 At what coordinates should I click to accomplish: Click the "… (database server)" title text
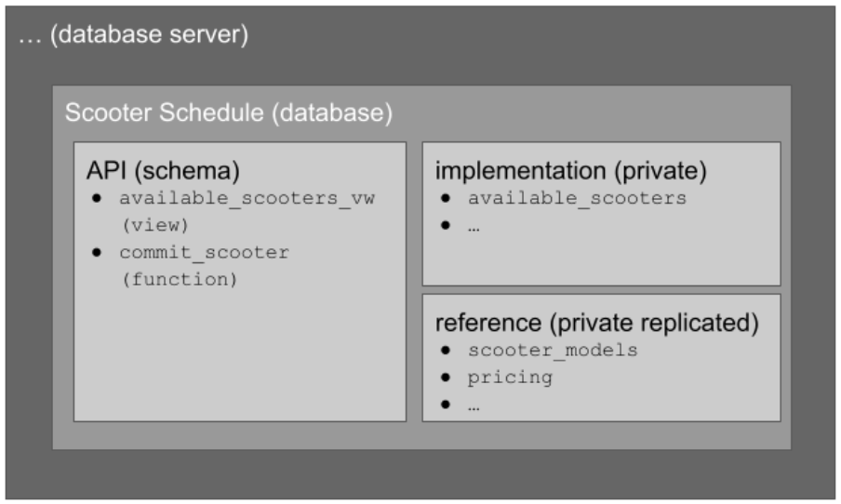click(133, 36)
